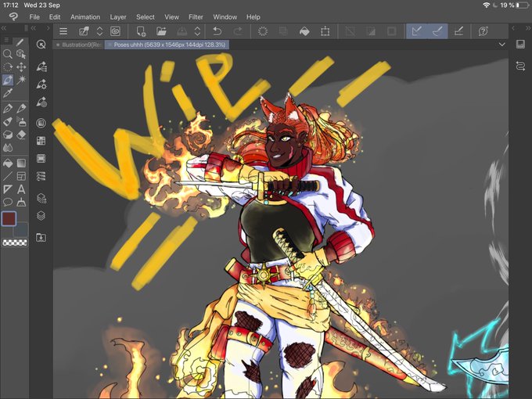Image resolution: width=532 pixels, height=399 pixels.
Task: Open file via folder icon
Action: 161,31
